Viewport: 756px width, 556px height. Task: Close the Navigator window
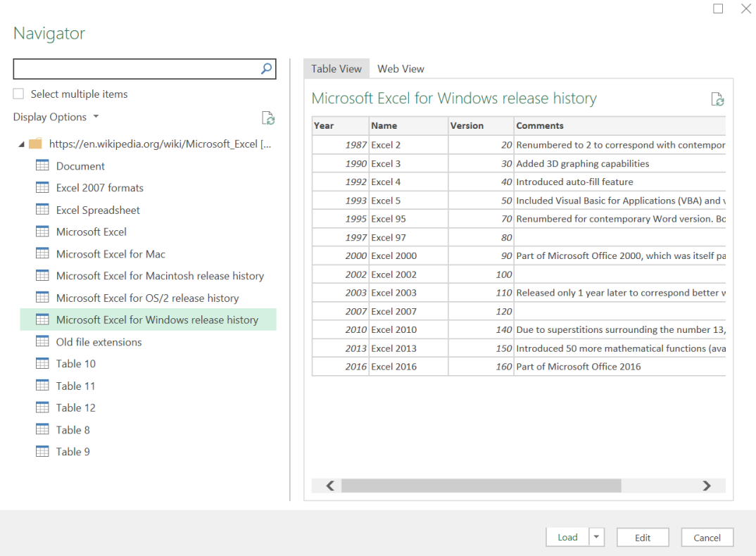[x=746, y=8]
